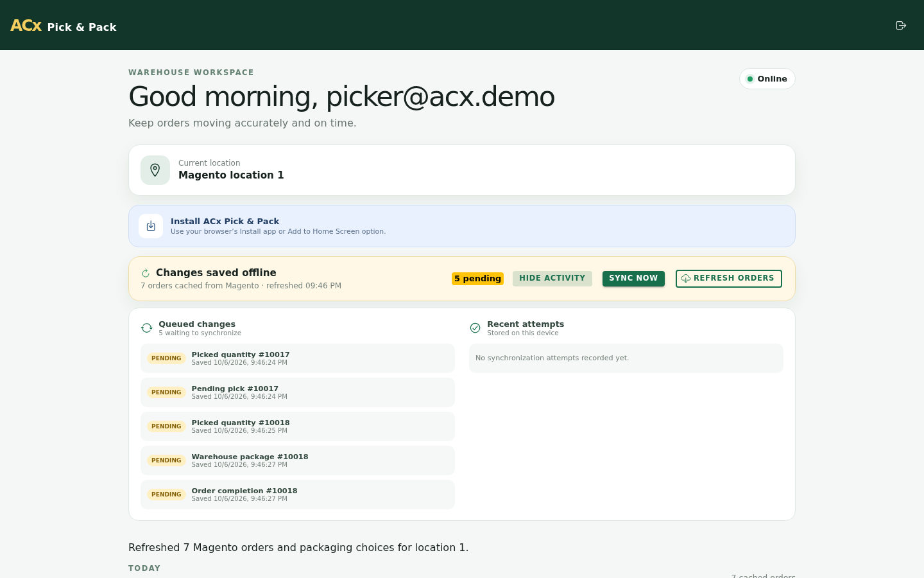Screen dimensions: 924x578
Task: Click the TODAY section label
Action: (x=144, y=568)
